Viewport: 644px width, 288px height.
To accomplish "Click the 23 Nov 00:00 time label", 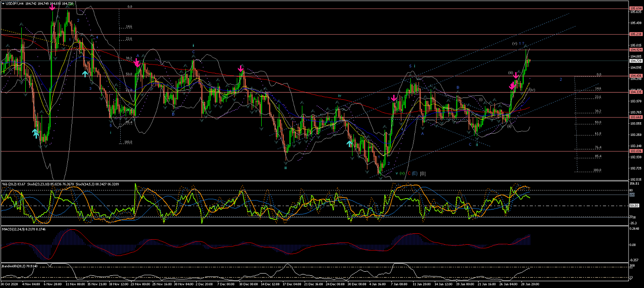I will [140, 285].
